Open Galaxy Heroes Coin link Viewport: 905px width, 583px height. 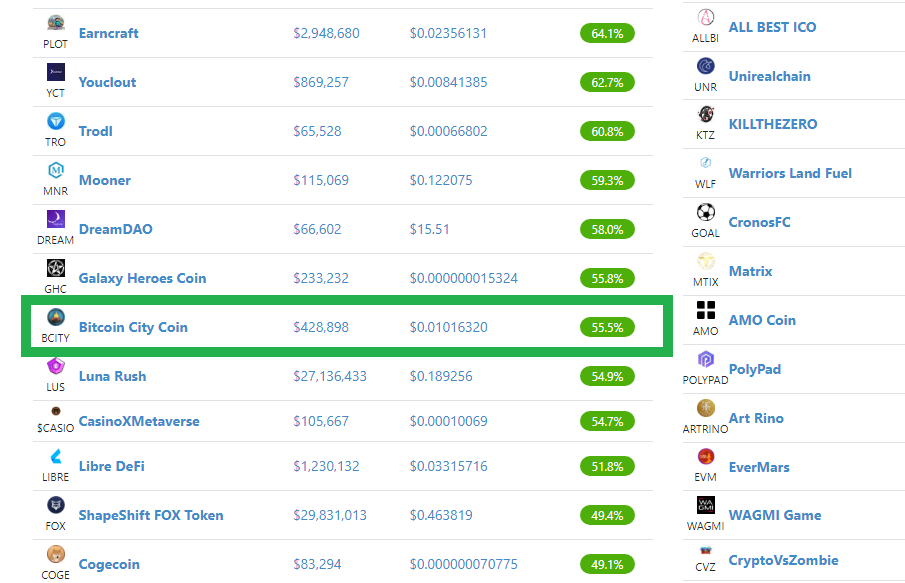pyautogui.click(x=143, y=279)
